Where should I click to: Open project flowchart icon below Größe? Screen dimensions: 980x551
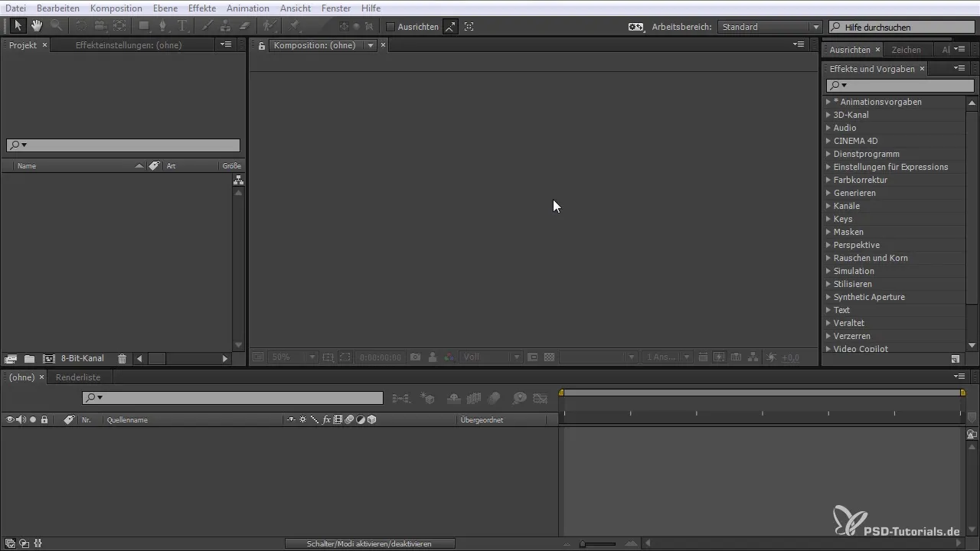(x=238, y=181)
